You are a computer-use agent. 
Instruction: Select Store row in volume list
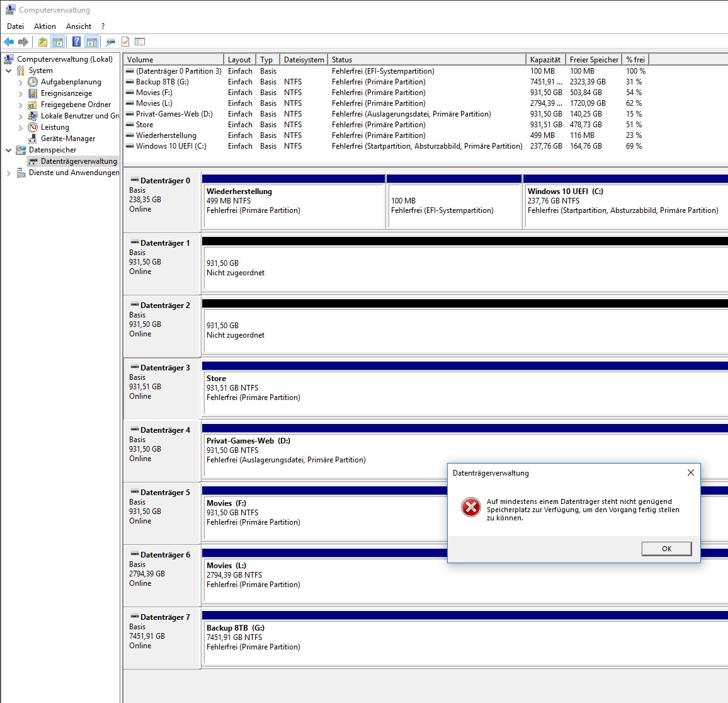click(385, 125)
